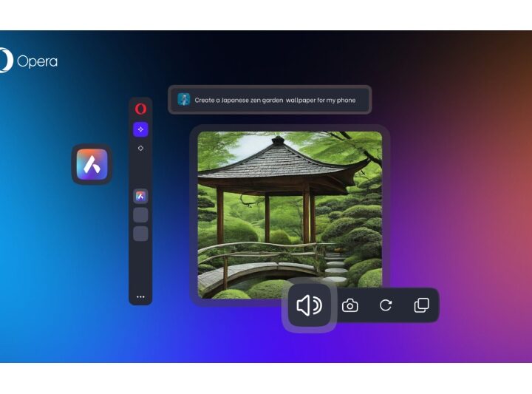This screenshot has height=394, width=532.
Task: Click the first gray placeholder sidebar slot
Action: (x=140, y=215)
